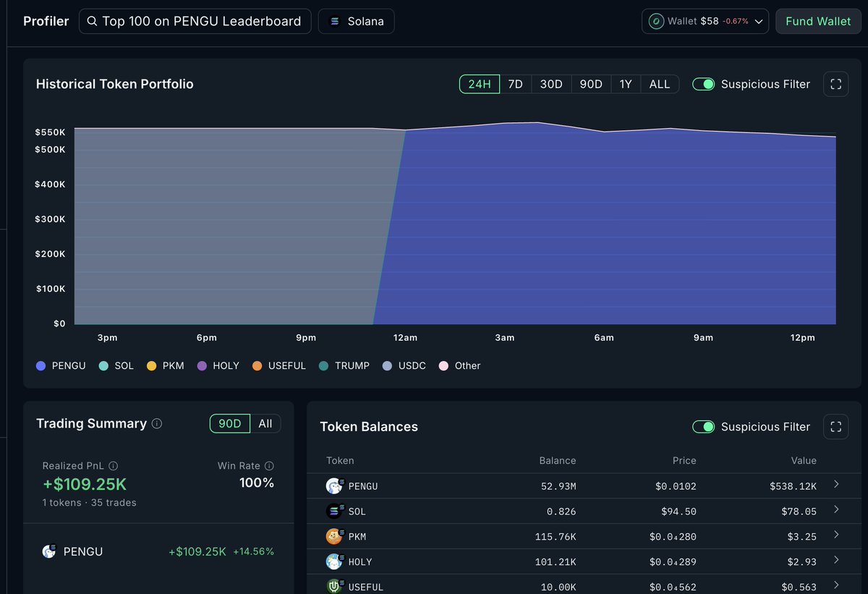Toggle HOLY series in chart legend
The height and width of the screenshot is (594, 868).
click(218, 366)
